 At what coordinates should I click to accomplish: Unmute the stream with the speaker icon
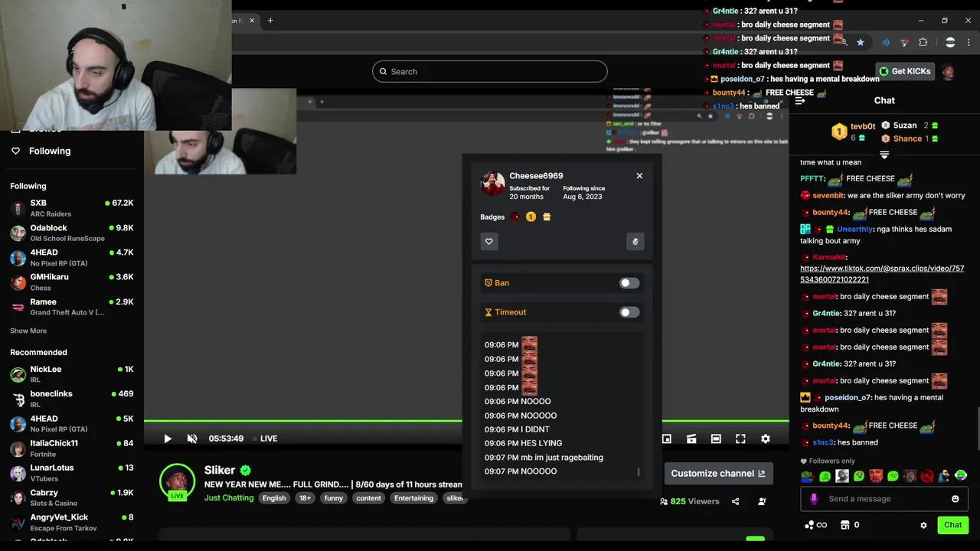192,439
